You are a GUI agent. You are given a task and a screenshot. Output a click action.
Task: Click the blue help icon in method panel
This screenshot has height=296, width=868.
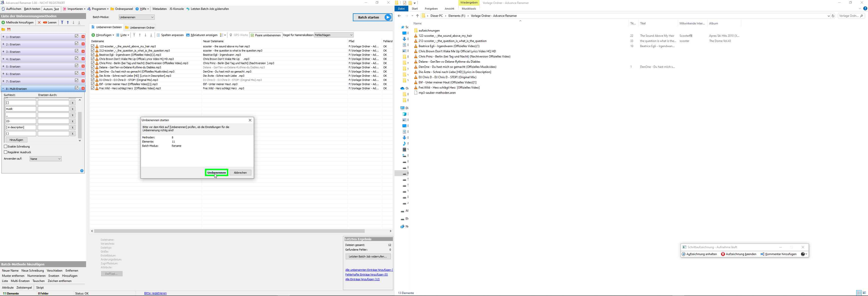click(x=82, y=171)
